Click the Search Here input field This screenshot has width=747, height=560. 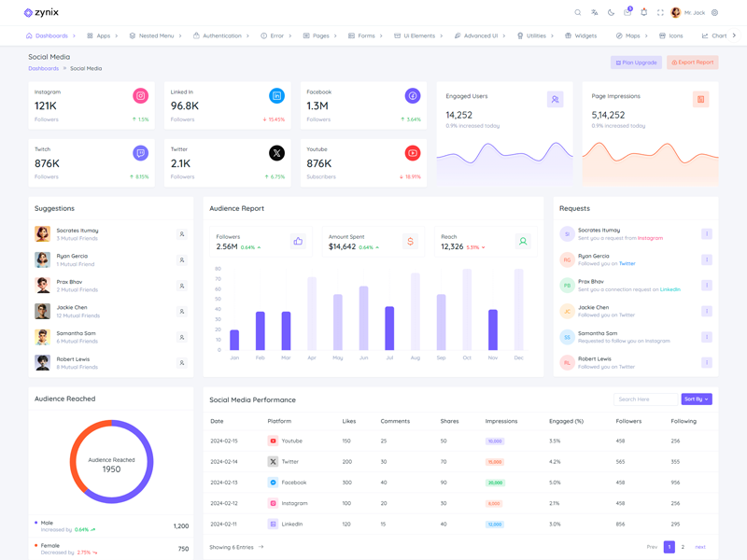pos(645,399)
